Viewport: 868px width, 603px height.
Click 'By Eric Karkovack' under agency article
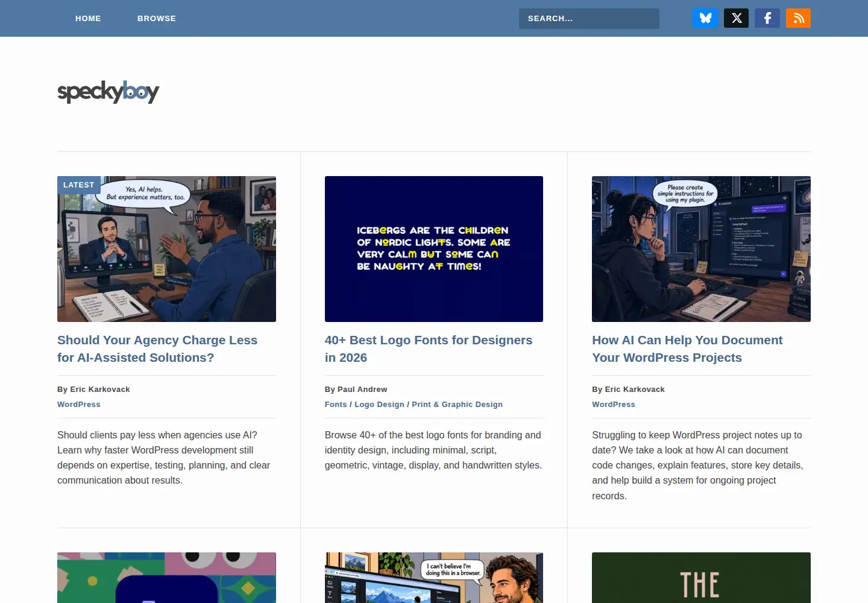(93, 390)
